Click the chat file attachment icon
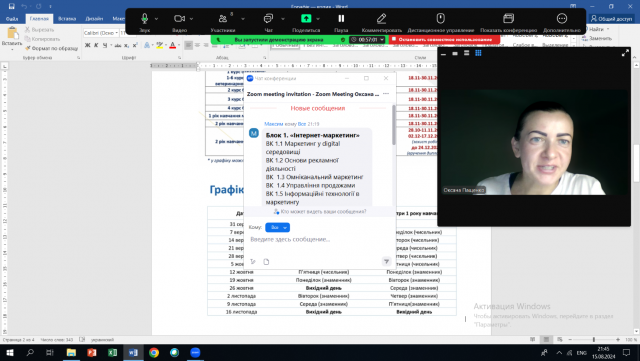 click(266, 262)
